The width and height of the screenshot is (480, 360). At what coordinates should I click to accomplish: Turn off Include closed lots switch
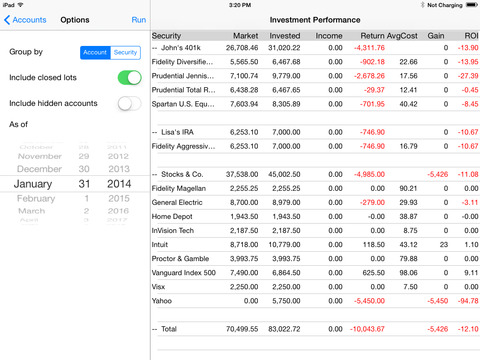(130, 78)
